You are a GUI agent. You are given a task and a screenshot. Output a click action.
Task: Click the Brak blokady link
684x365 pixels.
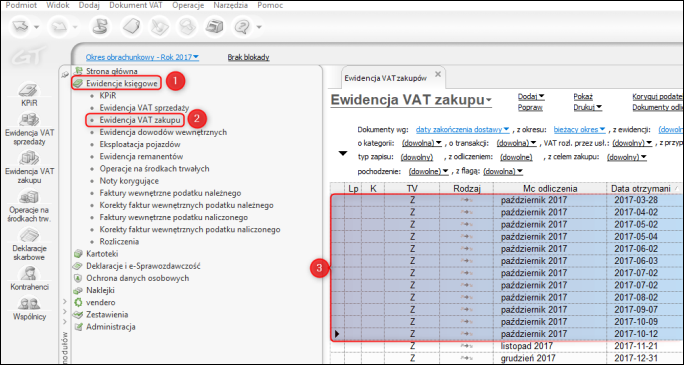point(249,57)
